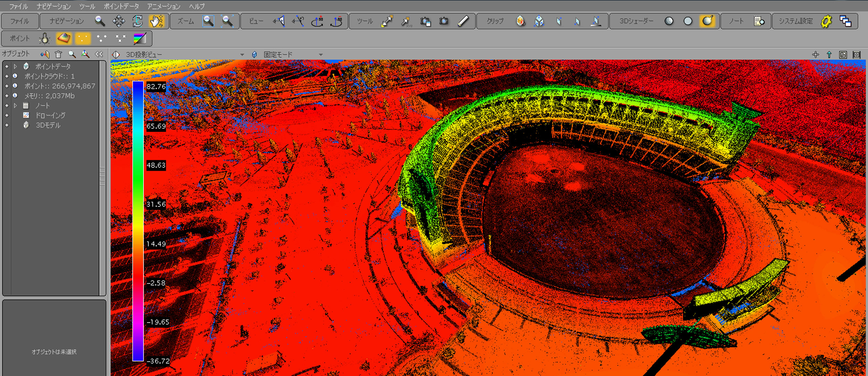The height and width of the screenshot is (376, 868).
Task: Click the trash delete object icon
Action: (x=58, y=54)
